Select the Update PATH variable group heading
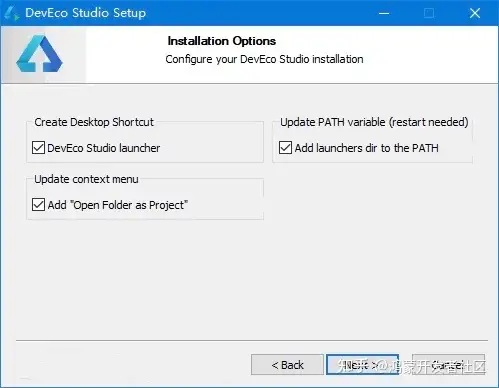This screenshot has height=388, width=499. tap(374, 122)
